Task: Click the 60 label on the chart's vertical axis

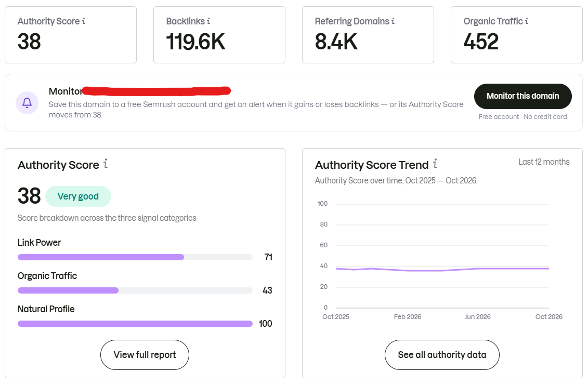Action: pyautogui.click(x=323, y=245)
